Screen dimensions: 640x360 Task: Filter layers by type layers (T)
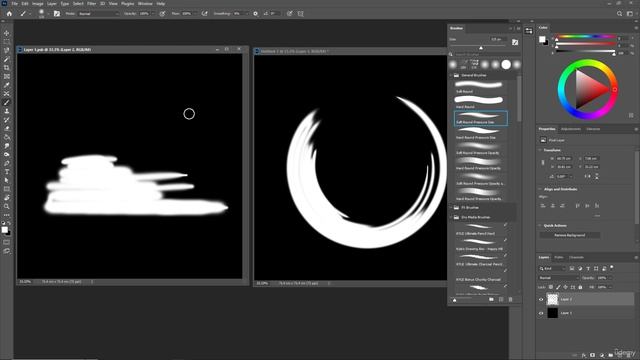[x=588, y=269]
